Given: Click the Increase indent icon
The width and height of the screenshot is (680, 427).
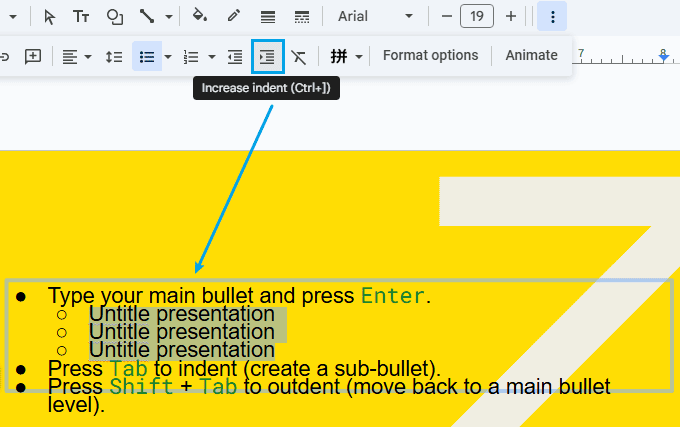Looking at the screenshot, I should pyautogui.click(x=268, y=56).
